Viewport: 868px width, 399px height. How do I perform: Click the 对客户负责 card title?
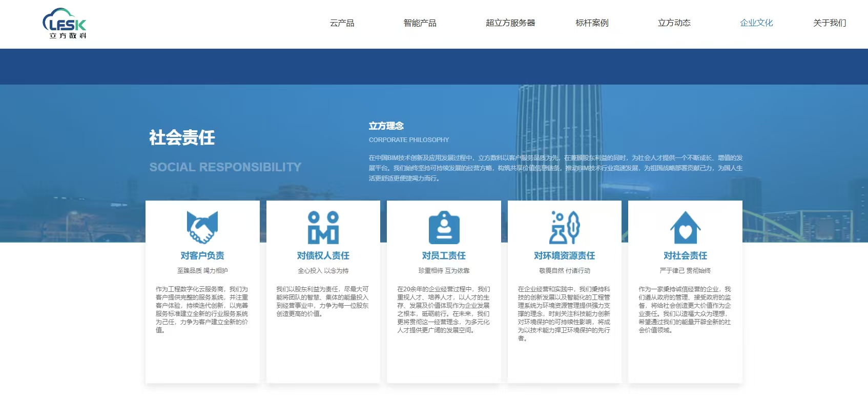202,255
